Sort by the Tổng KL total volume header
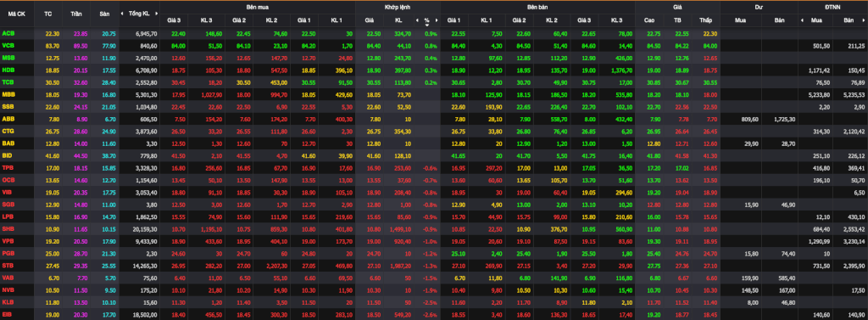 pyautogui.click(x=139, y=14)
